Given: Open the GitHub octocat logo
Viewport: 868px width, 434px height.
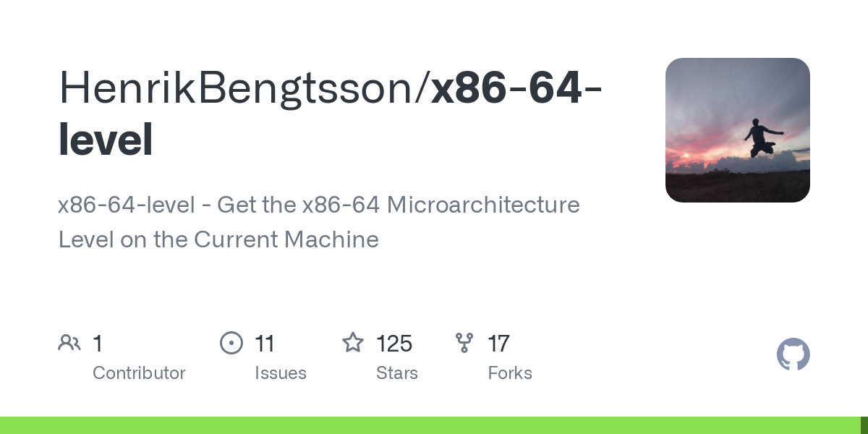Looking at the screenshot, I should (x=793, y=354).
